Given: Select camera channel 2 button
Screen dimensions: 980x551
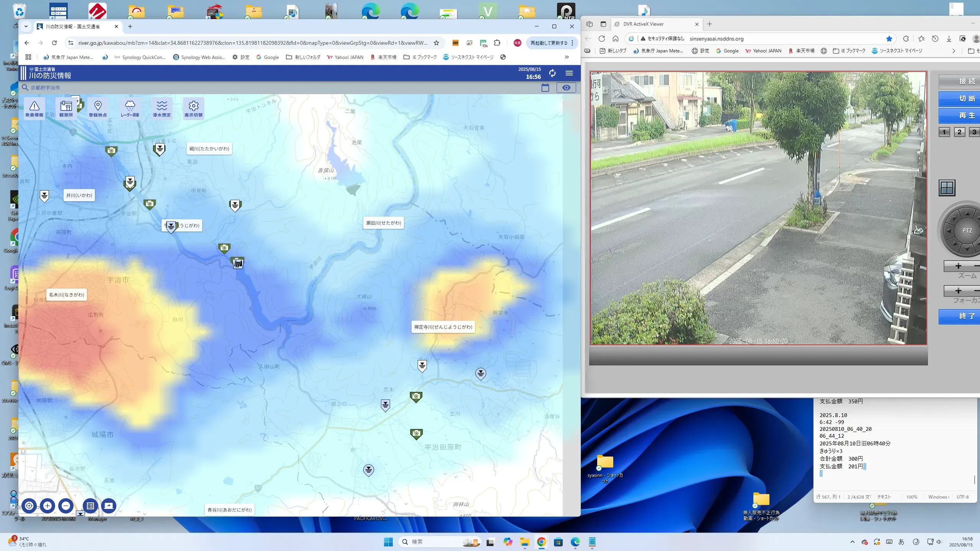Looking at the screenshot, I should 959,132.
